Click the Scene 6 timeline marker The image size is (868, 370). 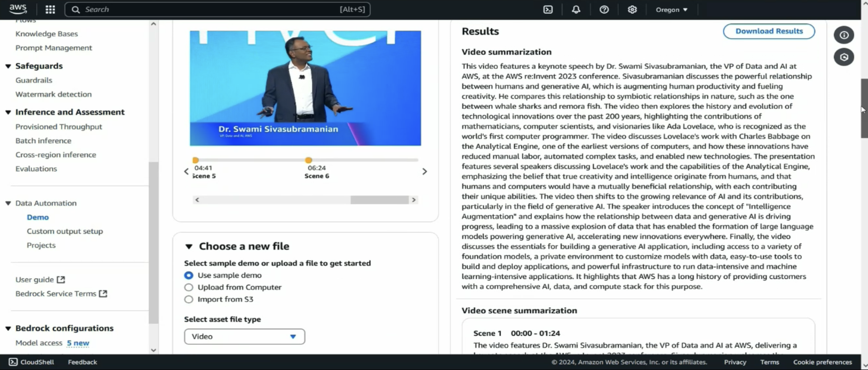coord(308,160)
